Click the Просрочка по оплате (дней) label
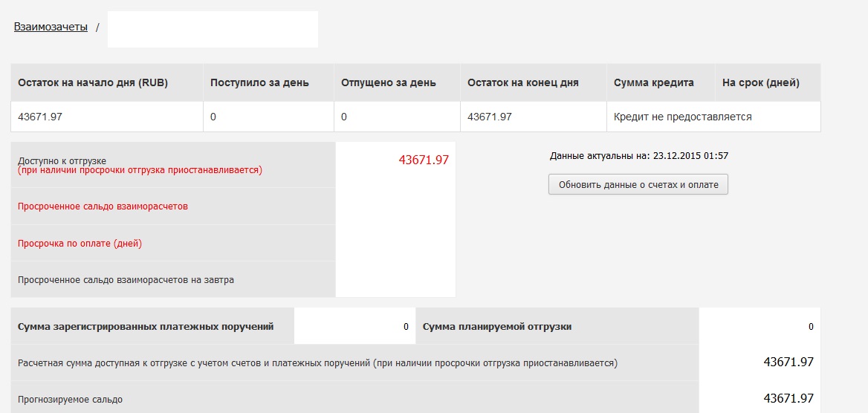This screenshot has width=868, height=413. [x=80, y=243]
